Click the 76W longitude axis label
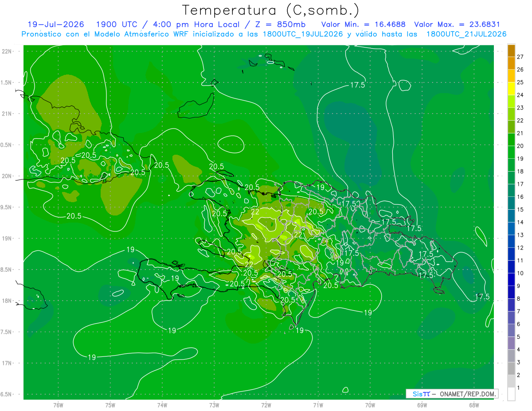 [58, 405]
